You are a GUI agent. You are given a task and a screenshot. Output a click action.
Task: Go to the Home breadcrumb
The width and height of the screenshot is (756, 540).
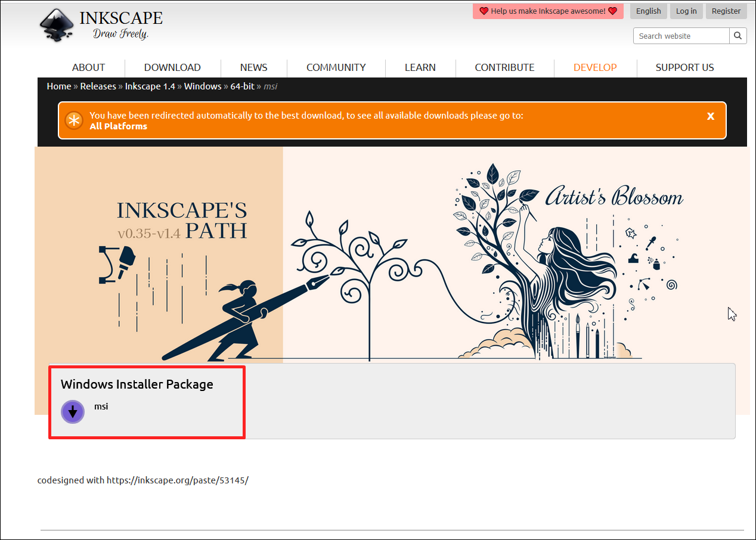pos(59,86)
